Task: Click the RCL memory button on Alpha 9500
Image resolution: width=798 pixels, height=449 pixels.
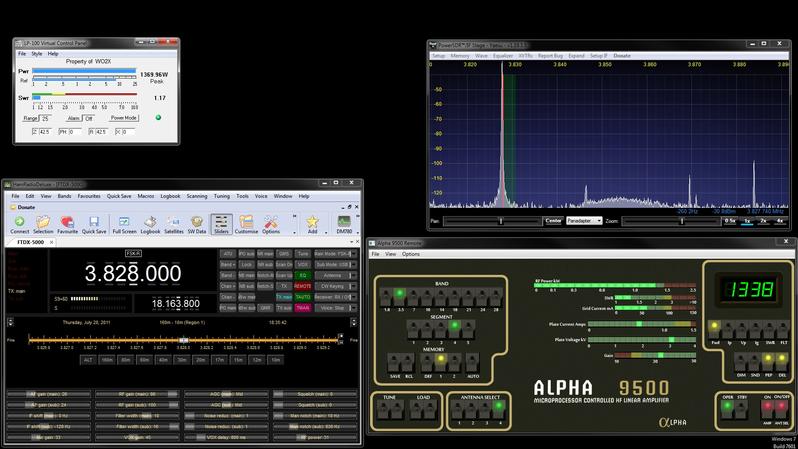Action: (408, 362)
